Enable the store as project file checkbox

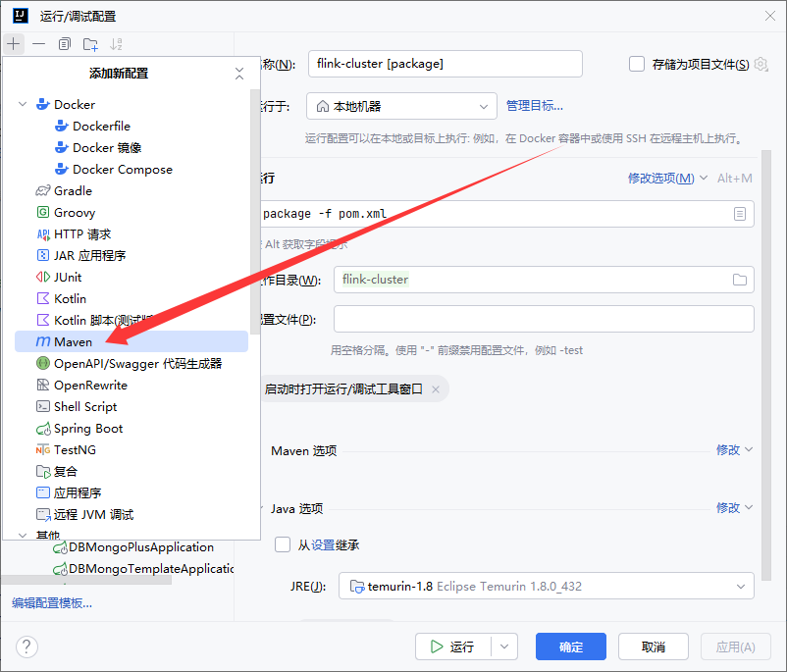(637, 64)
